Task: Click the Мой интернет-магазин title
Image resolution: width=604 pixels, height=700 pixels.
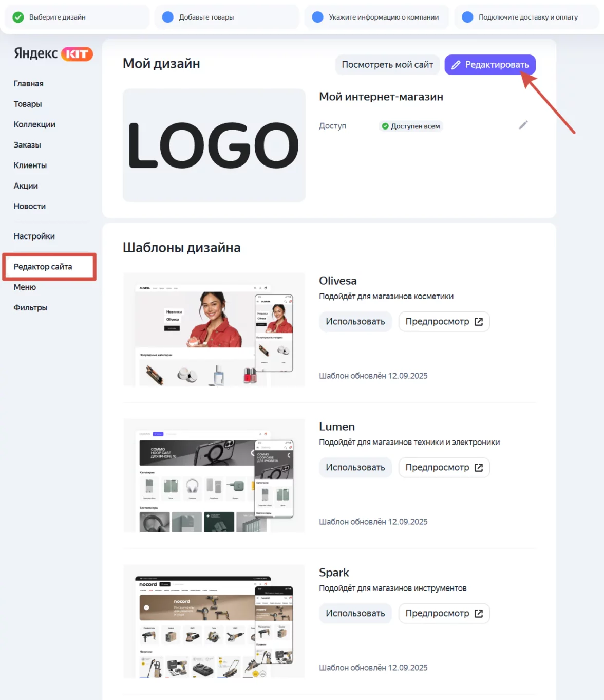Action: (381, 97)
